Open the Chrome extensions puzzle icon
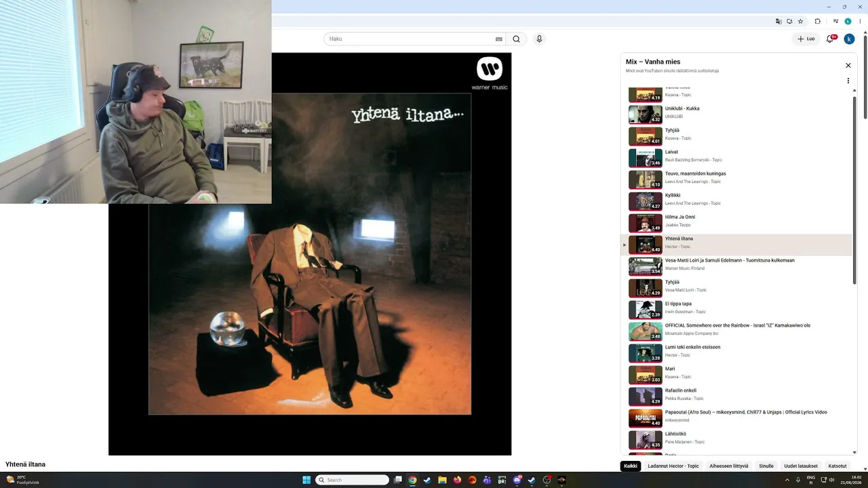The image size is (868, 488). (818, 21)
